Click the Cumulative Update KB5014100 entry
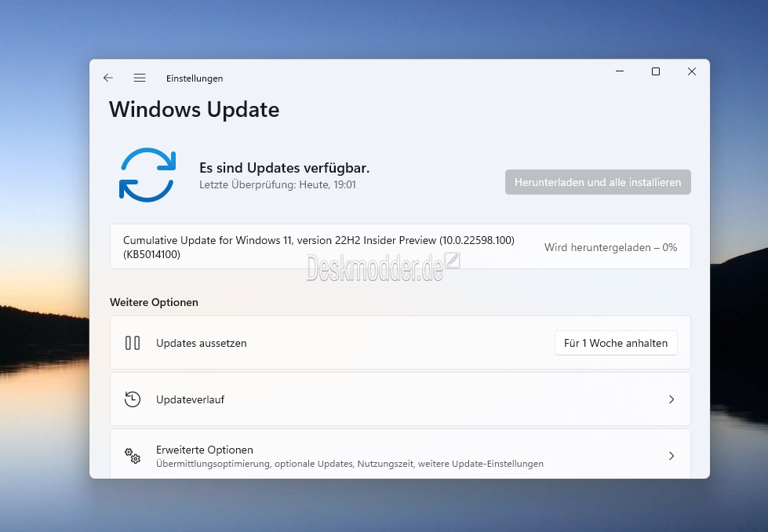This screenshot has width=768, height=532. click(400, 246)
